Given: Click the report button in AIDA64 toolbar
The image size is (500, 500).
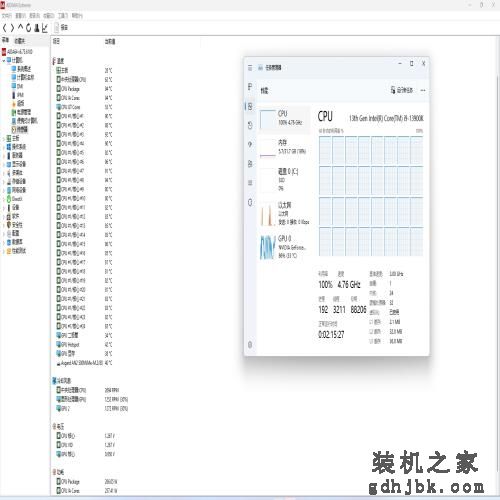Looking at the screenshot, I should pos(61,28).
